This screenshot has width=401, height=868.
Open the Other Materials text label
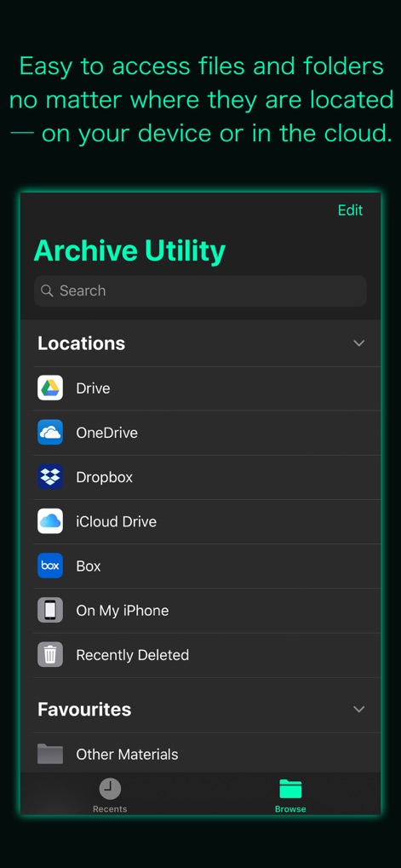click(127, 754)
